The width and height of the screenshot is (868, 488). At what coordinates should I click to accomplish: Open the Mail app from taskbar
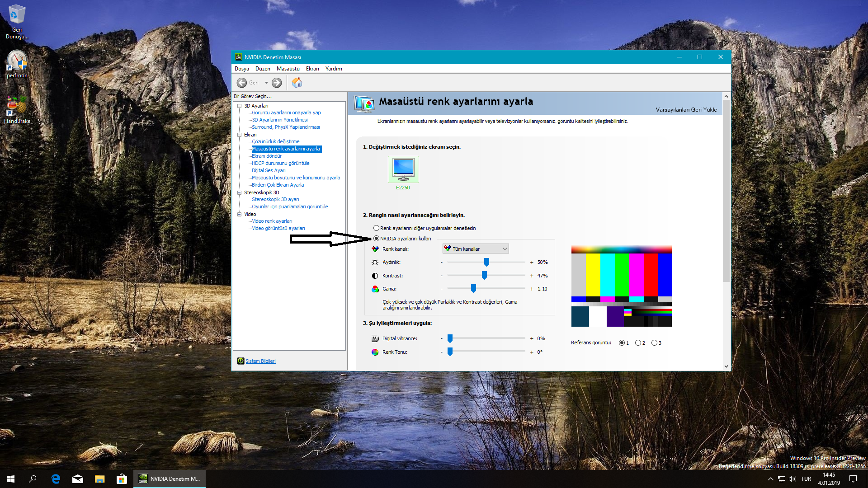78,479
